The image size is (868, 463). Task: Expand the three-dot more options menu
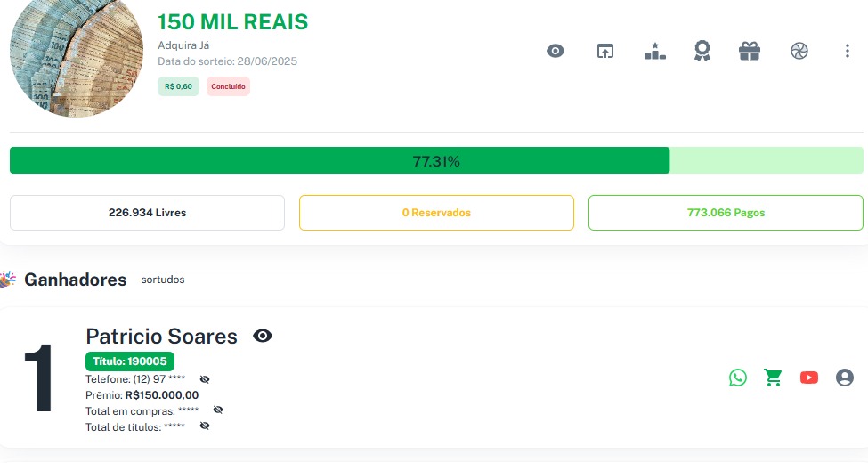point(847,51)
